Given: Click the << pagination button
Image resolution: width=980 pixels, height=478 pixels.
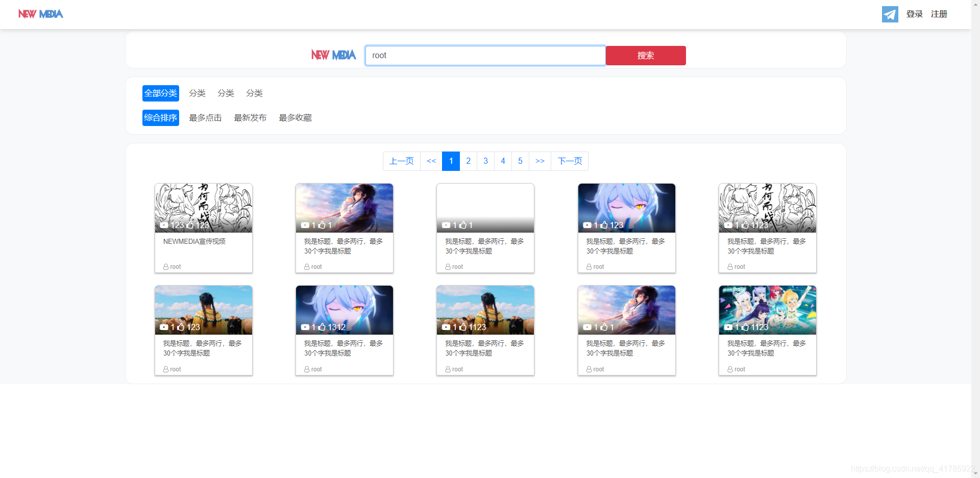Looking at the screenshot, I should pos(431,161).
